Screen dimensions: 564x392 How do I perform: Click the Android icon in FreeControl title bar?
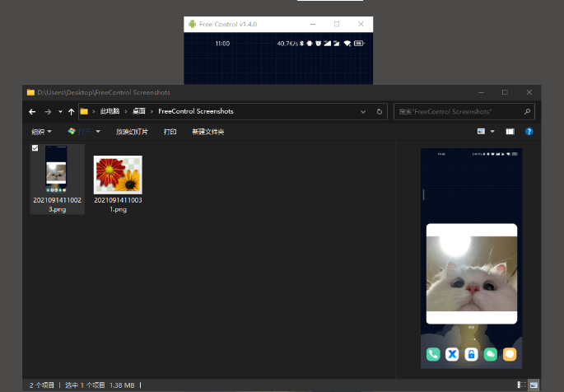(x=193, y=24)
